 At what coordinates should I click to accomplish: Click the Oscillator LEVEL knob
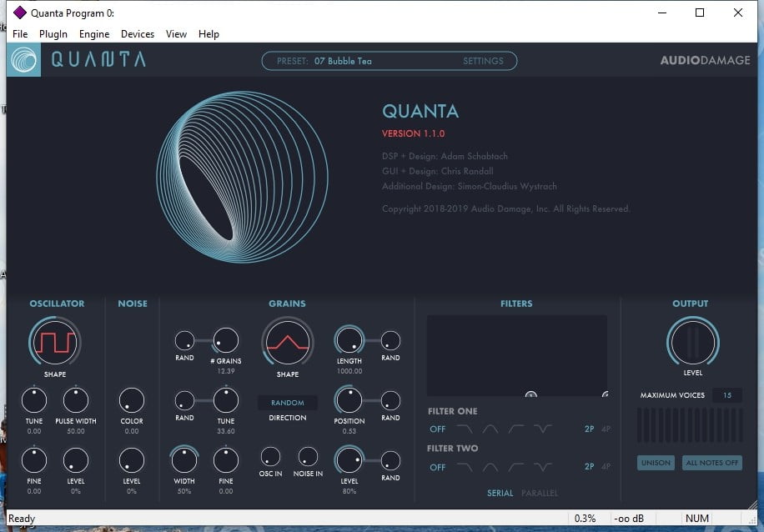click(76, 460)
